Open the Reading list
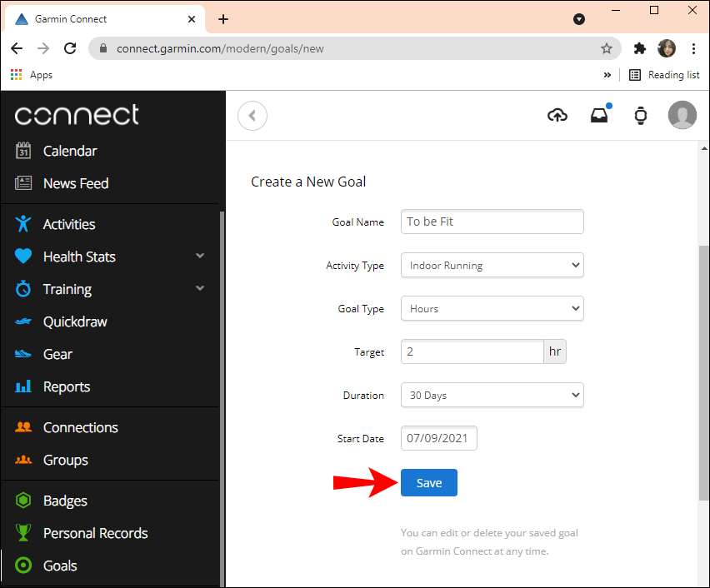This screenshot has width=710, height=588. 664,75
